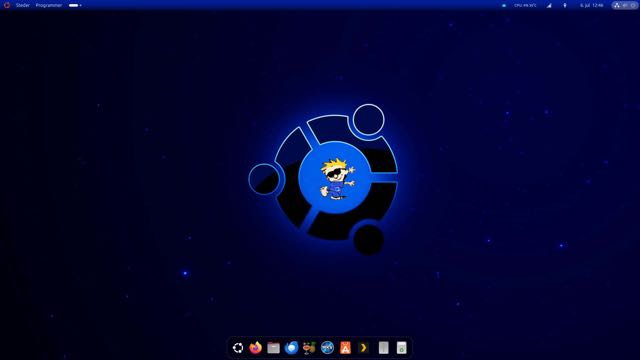The height and width of the screenshot is (360, 640).
Task: Open Ubuntu show-applications icon in dock
Action: click(238, 348)
